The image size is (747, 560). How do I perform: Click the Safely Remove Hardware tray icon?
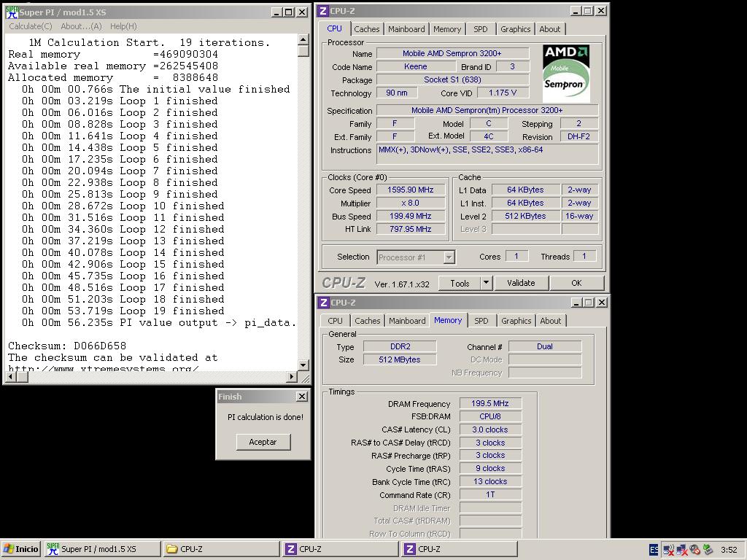[708, 550]
